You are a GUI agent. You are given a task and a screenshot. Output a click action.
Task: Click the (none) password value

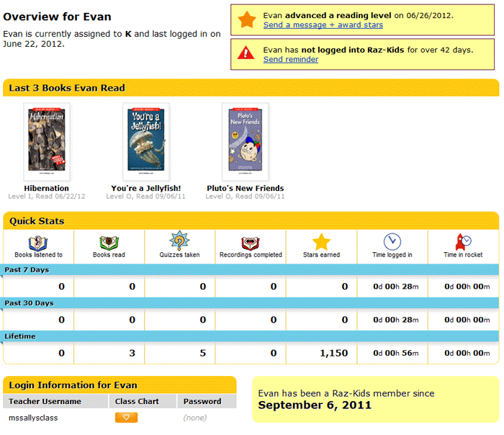195,418
